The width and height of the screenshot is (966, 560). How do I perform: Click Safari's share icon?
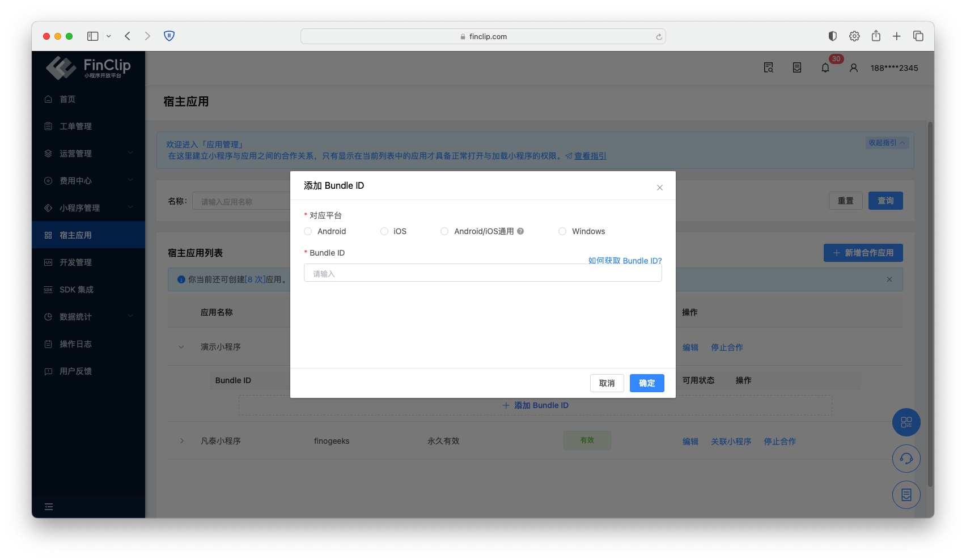pos(876,36)
